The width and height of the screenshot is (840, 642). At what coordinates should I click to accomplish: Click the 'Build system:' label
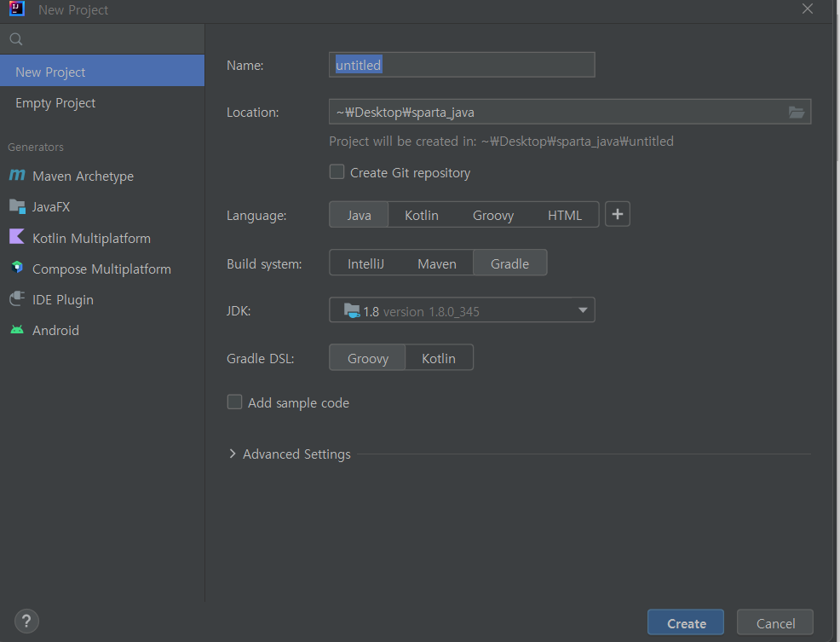tap(264, 264)
